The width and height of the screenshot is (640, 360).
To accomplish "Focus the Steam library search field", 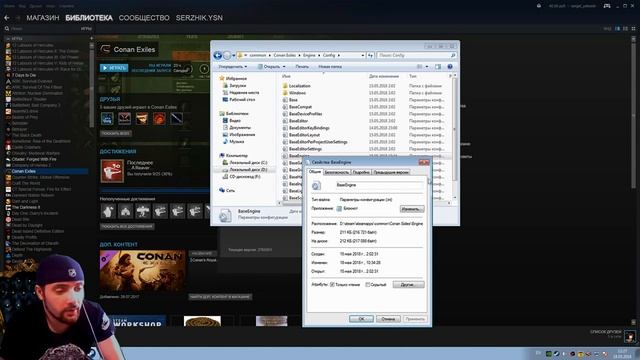I will (43, 29).
